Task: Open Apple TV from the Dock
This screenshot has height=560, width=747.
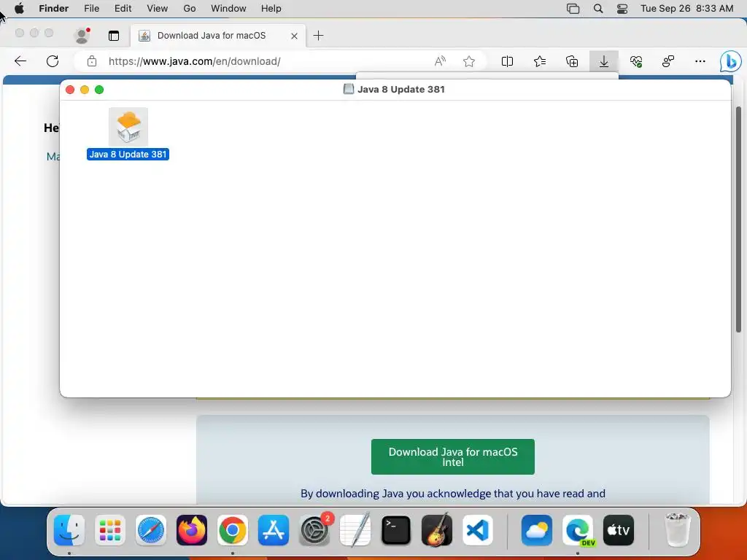Action: tap(619, 530)
